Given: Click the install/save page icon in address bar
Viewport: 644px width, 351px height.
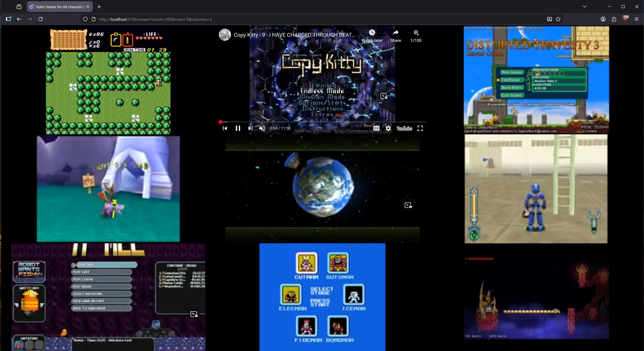Looking at the screenshot, I should coord(550,19).
